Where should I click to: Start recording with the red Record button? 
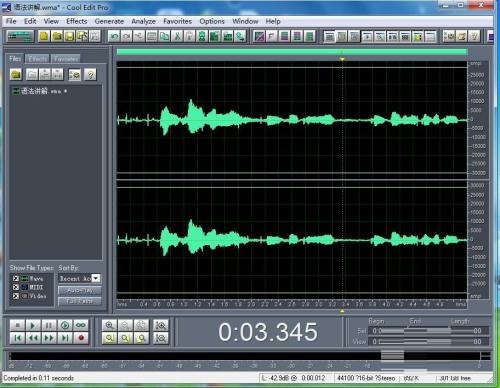[x=81, y=338]
